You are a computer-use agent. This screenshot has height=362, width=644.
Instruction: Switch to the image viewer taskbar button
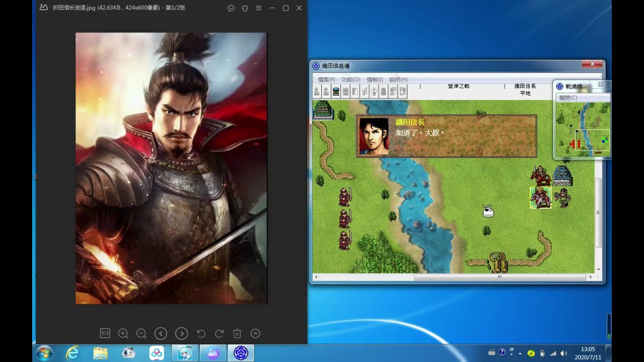213,353
